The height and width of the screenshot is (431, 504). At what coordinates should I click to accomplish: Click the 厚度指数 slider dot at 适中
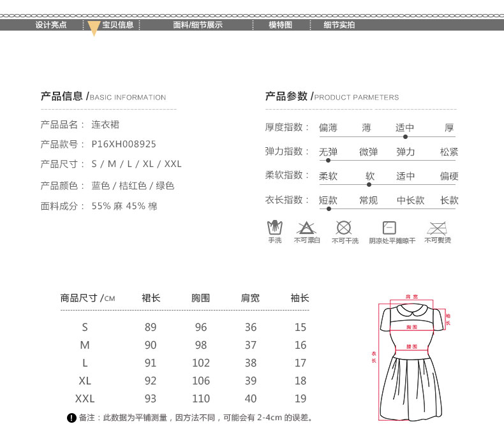[405, 137]
